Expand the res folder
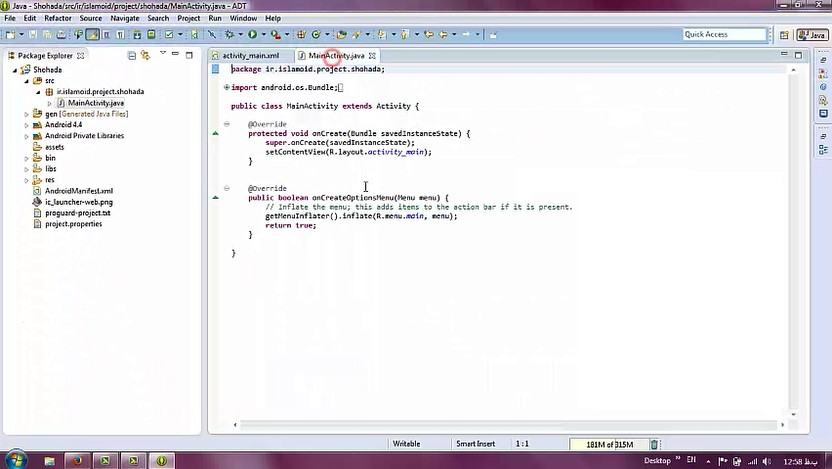Screen dimensions: 832x469 [x=27, y=180]
